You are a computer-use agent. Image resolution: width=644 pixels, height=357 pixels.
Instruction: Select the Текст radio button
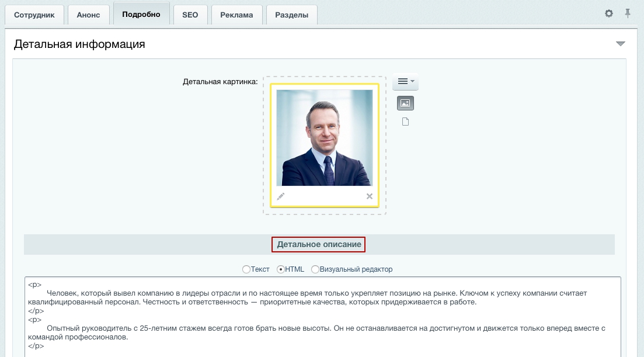[246, 269]
